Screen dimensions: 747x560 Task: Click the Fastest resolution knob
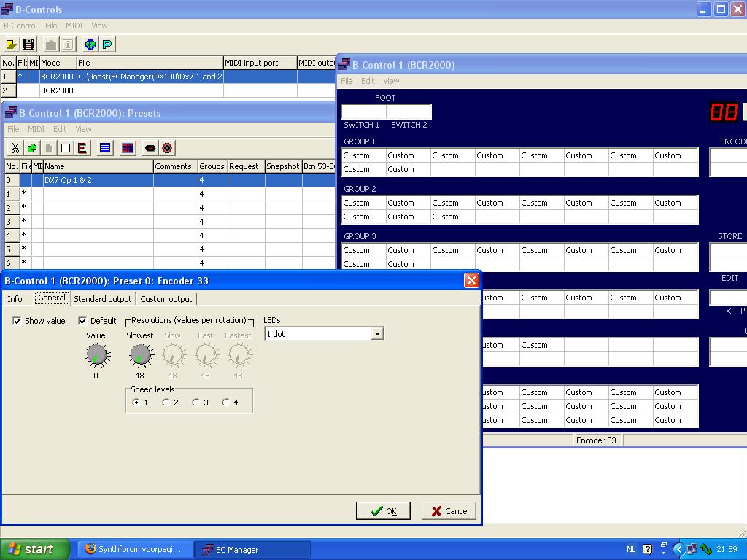[x=239, y=355]
